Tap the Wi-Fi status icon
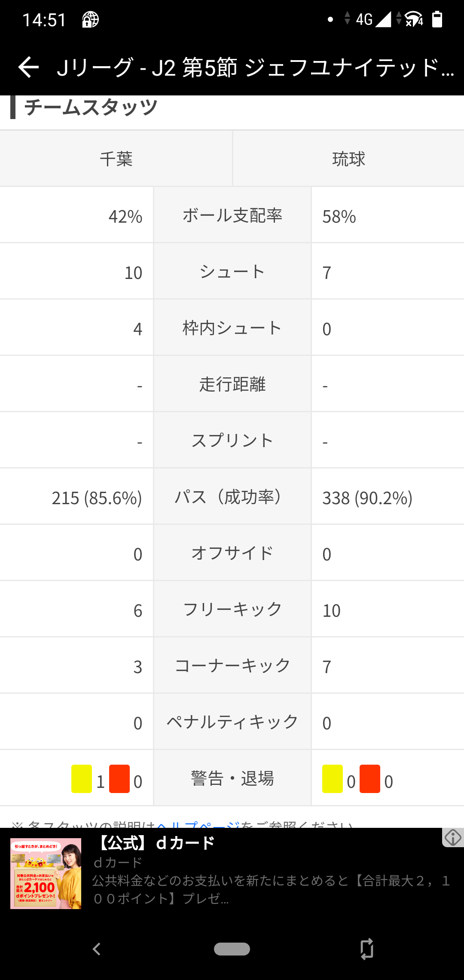The width and height of the screenshot is (464, 980). pos(413,19)
